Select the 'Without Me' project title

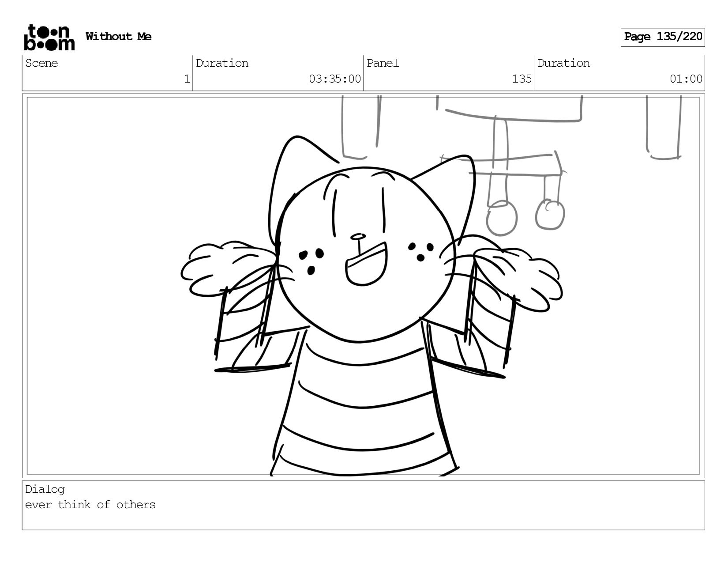coord(119,37)
